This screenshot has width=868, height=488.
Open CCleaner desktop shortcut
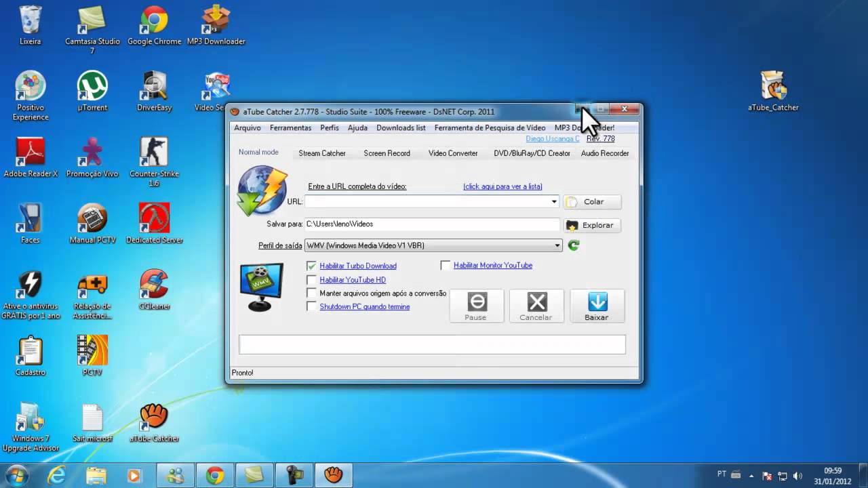(154, 290)
